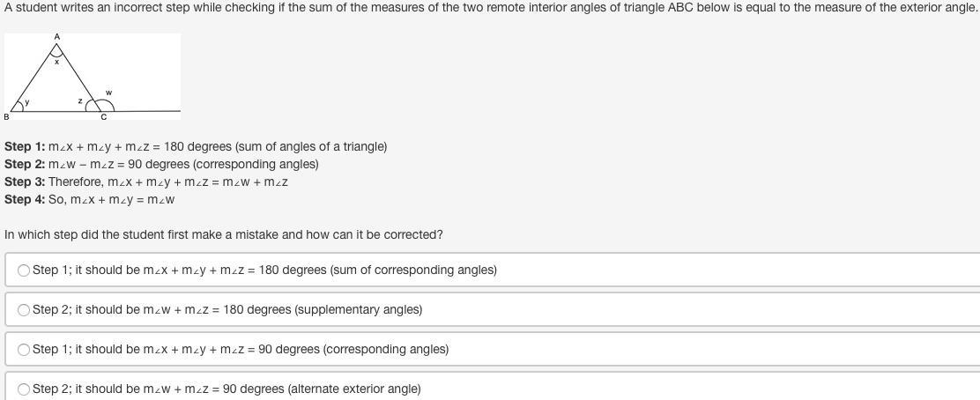Click vertex label C below the triangle
This screenshot has width=980, height=400.
pos(103,117)
